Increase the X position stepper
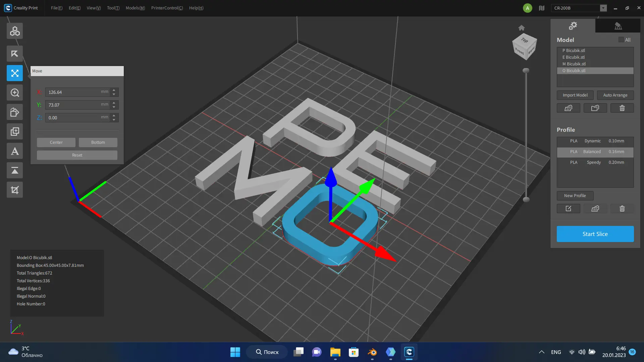Screen dimensions: 644x362 [114, 90]
